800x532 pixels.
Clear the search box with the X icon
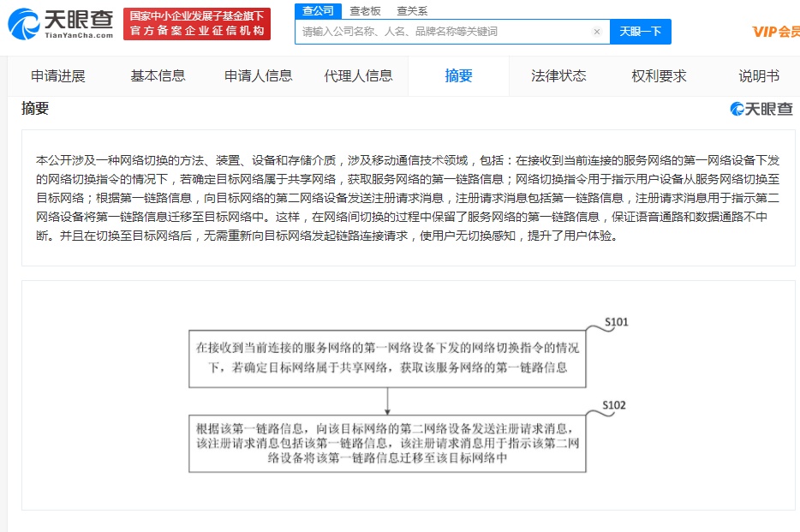pyautogui.click(x=596, y=32)
